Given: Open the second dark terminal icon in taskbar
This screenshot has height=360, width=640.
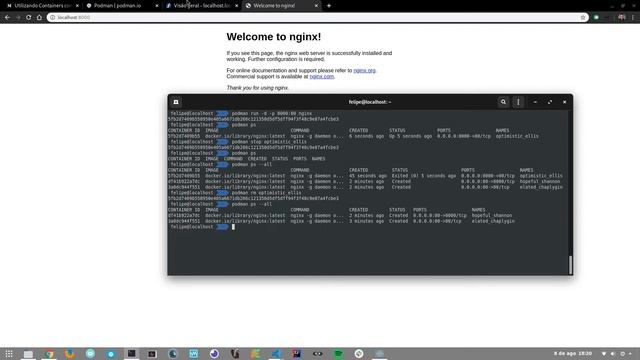Looking at the screenshot, I should 152,354.
